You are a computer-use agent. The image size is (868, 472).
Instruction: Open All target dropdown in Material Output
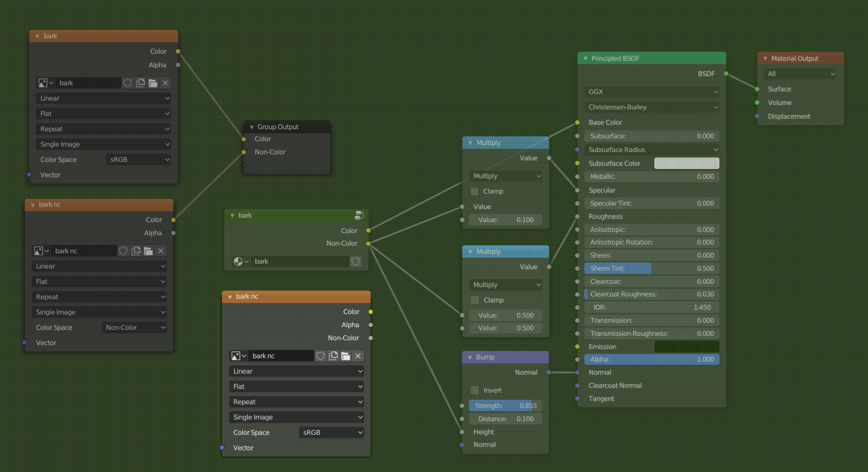click(x=800, y=74)
